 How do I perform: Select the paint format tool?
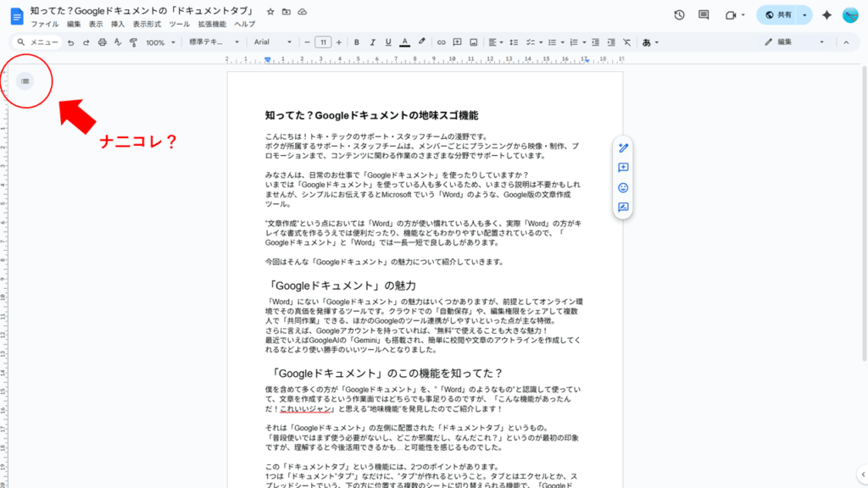(131, 42)
